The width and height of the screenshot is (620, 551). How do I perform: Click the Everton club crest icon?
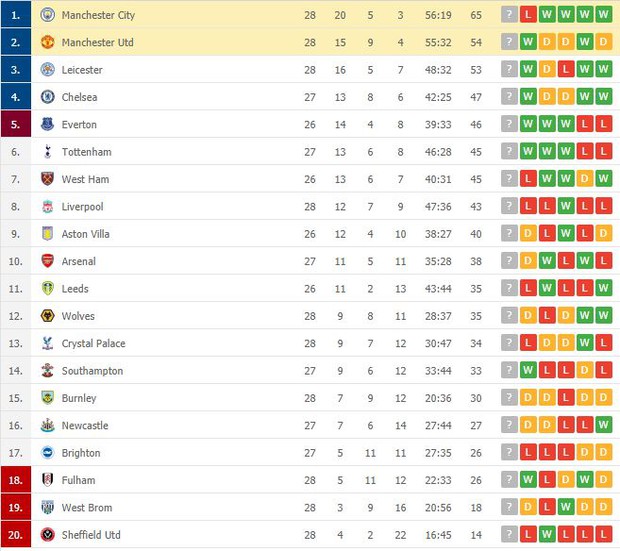pos(47,125)
